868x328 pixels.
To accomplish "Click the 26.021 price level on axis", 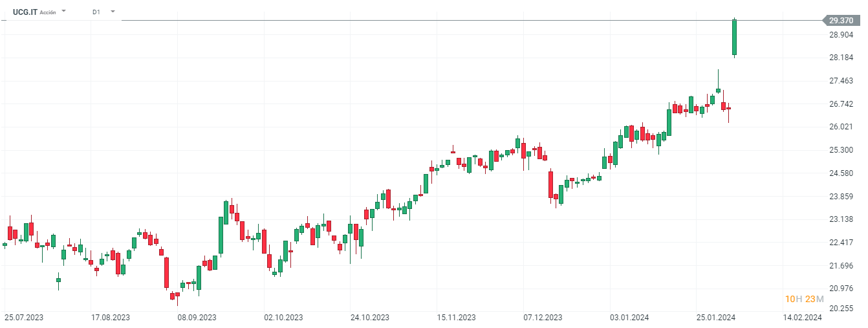I will (x=841, y=127).
